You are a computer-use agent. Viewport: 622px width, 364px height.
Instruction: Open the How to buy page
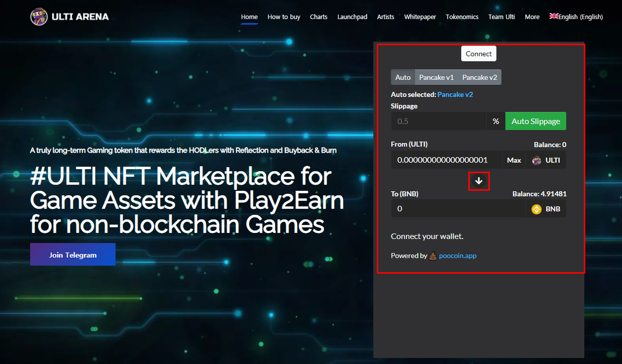click(284, 17)
